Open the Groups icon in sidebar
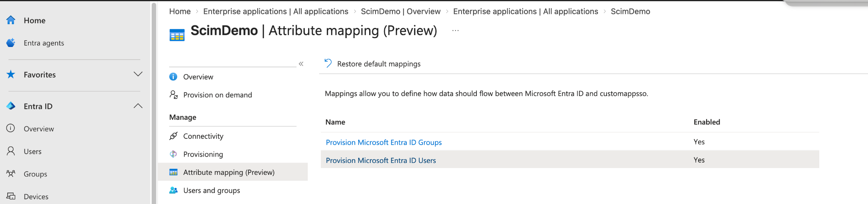This screenshot has width=868, height=204. point(11,174)
